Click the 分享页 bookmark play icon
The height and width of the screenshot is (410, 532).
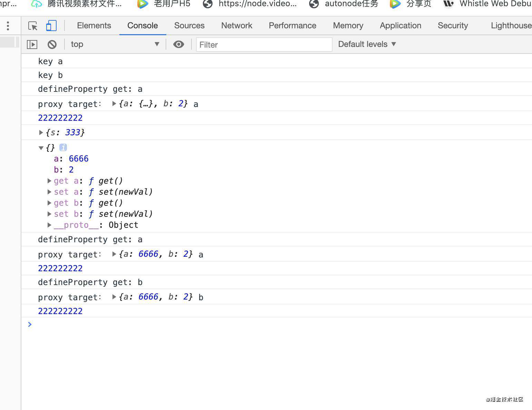click(x=395, y=4)
